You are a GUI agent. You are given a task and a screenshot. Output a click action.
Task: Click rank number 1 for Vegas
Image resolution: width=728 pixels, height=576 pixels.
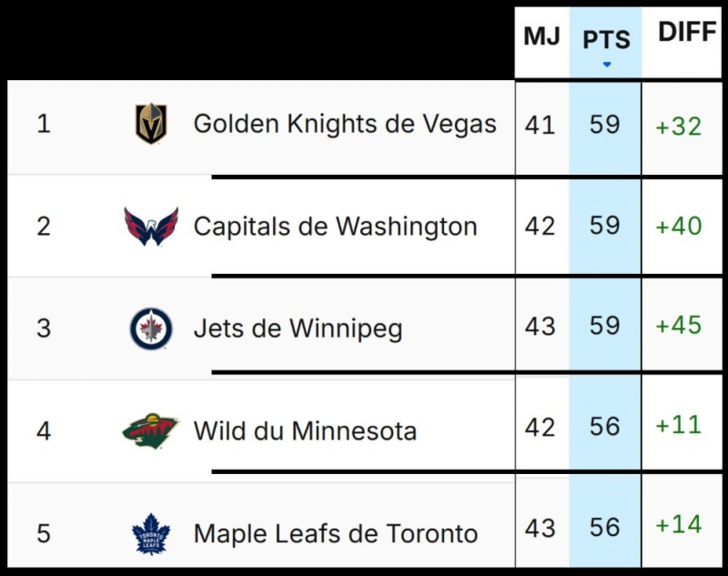coord(43,125)
